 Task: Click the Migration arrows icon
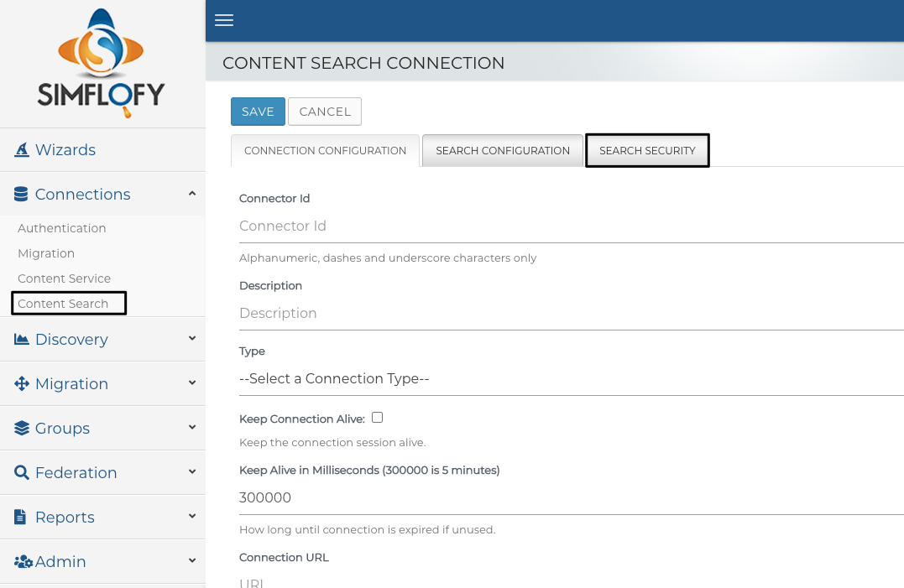[22, 383]
